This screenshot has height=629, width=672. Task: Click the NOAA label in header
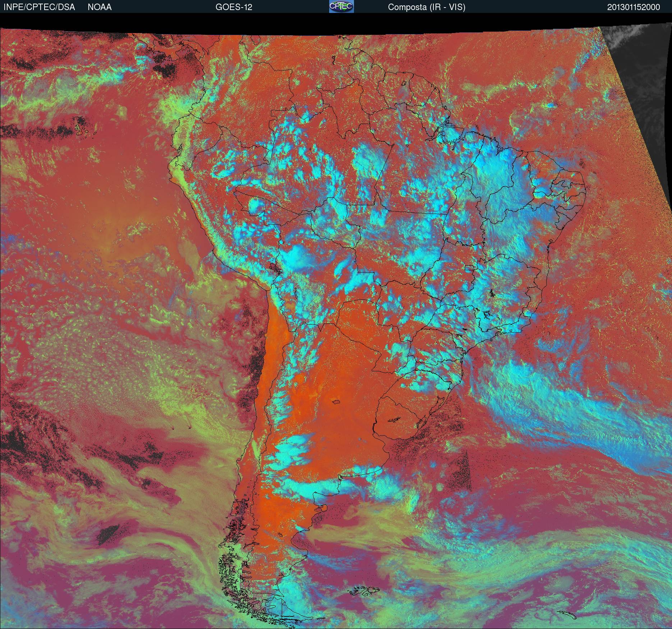click(x=100, y=7)
